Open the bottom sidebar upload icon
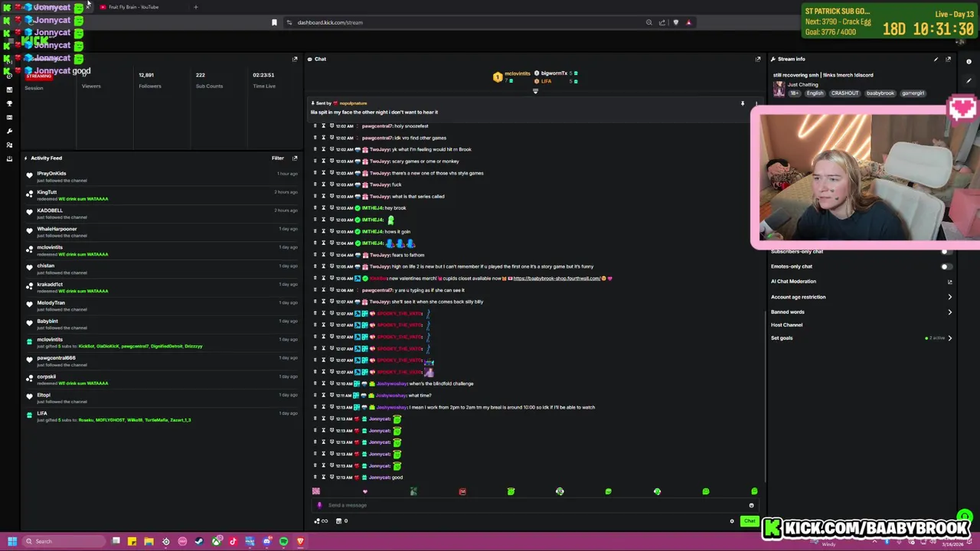This screenshot has width=980, height=551. click(9, 158)
